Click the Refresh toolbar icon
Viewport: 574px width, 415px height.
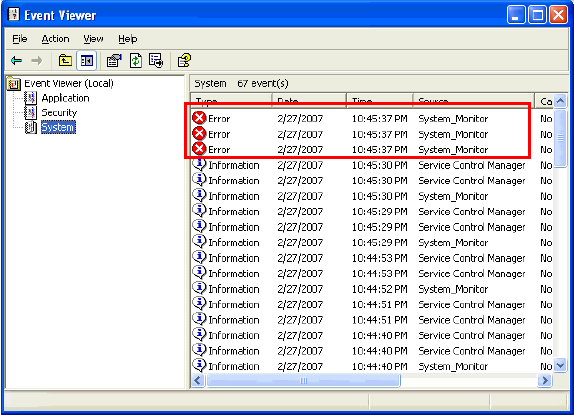136,60
